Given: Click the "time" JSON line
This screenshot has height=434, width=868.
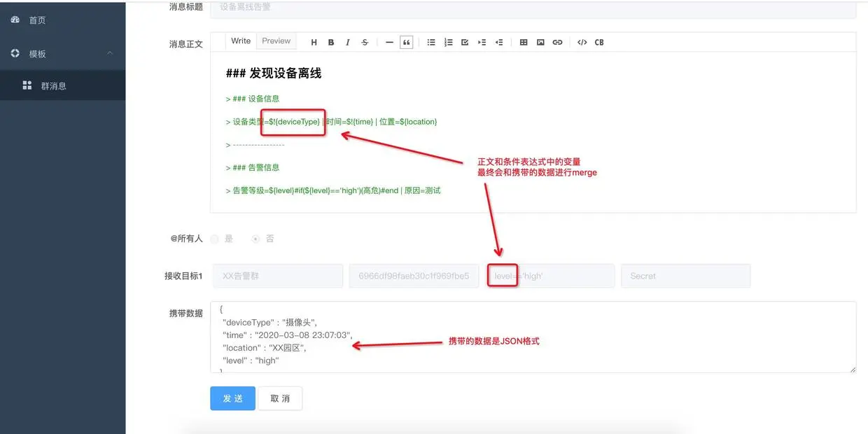Looking at the screenshot, I should point(287,335).
